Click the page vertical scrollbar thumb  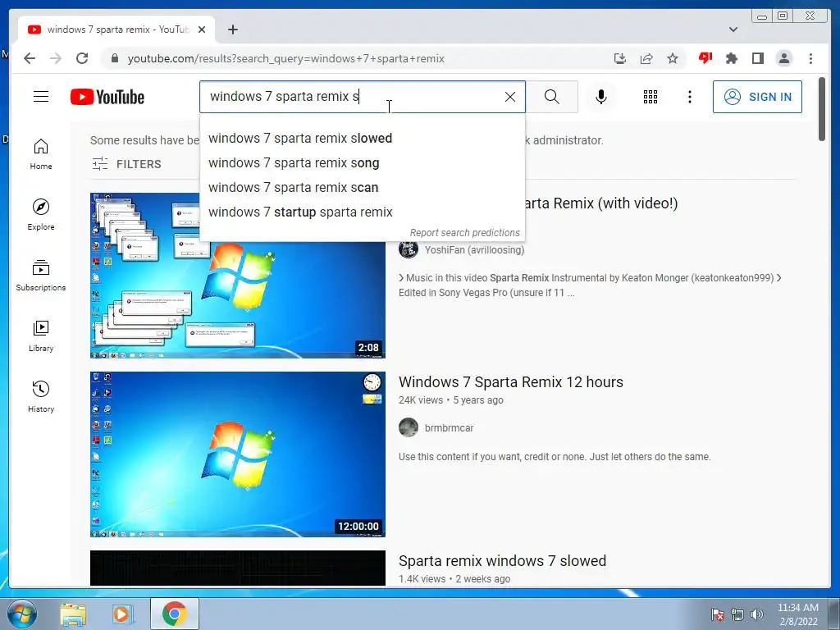[x=822, y=110]
